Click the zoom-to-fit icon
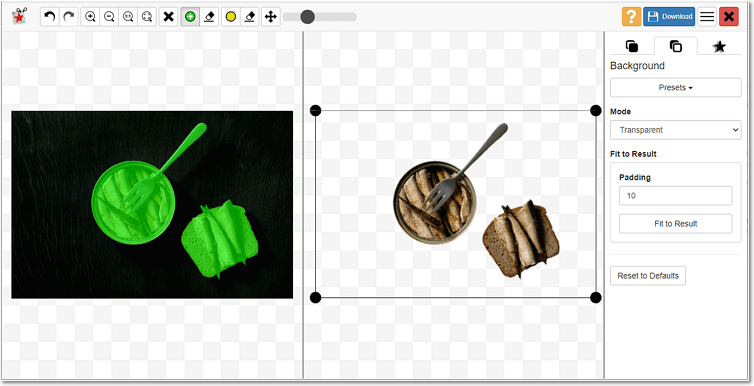The image size is (754, 386). click(147, 17)
